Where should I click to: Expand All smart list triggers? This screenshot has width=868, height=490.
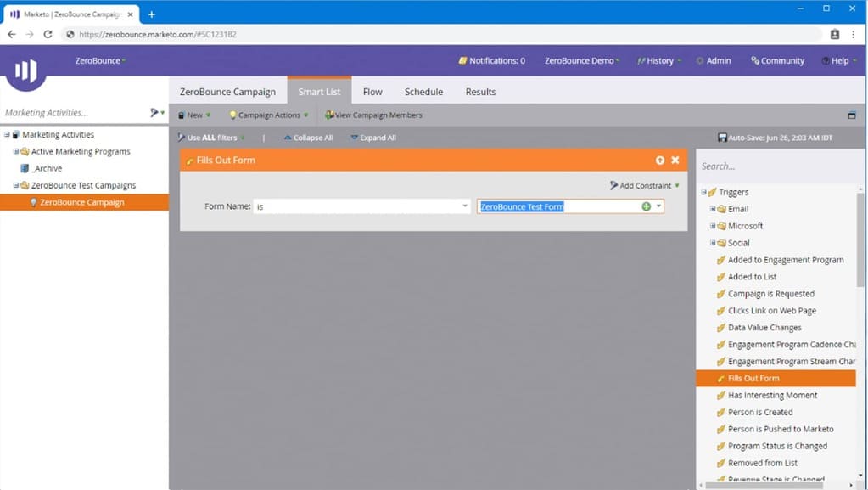373,138
